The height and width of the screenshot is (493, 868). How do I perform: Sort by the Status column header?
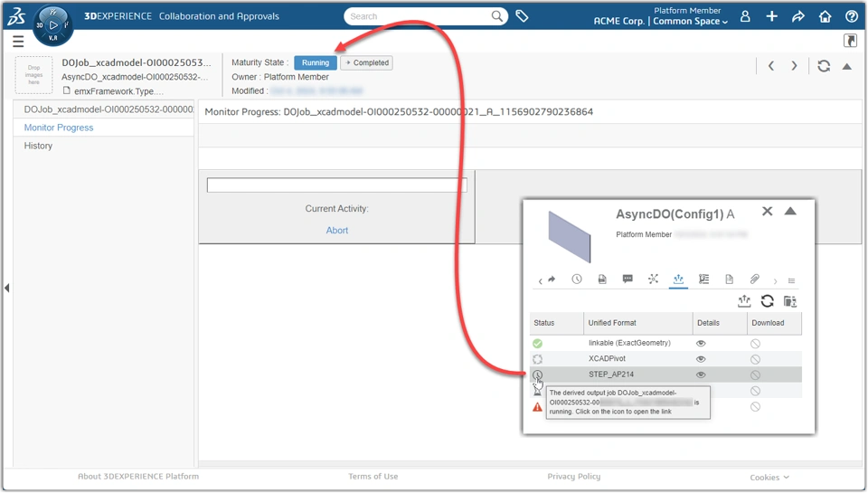556,323
